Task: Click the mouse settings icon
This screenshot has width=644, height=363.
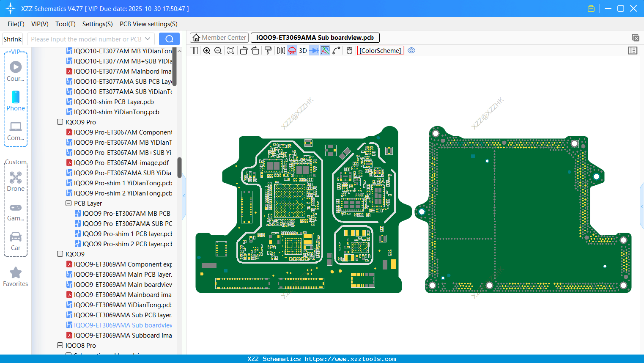Action: point(349,51)
